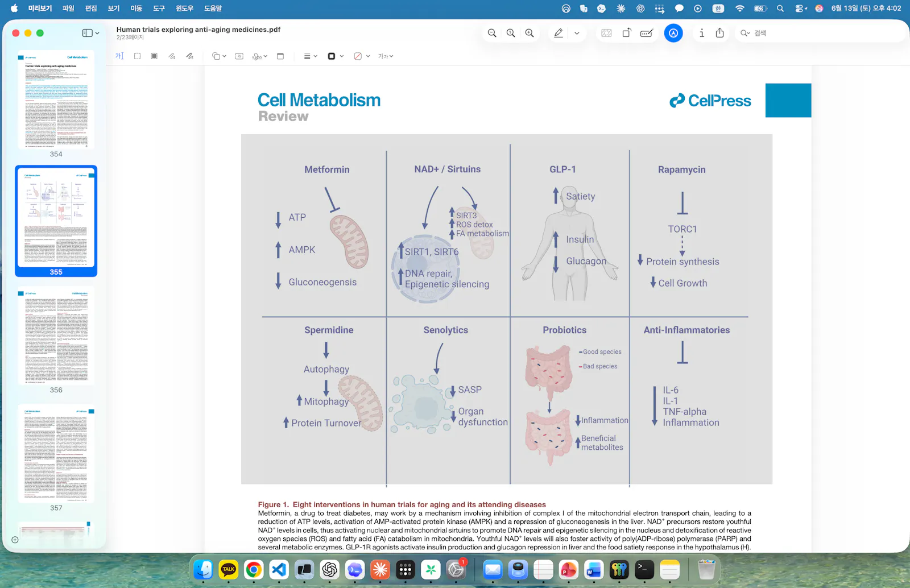Select the Draw freehand tool
Viewport: 910px width, 588px height.
[x=189, y=56]
